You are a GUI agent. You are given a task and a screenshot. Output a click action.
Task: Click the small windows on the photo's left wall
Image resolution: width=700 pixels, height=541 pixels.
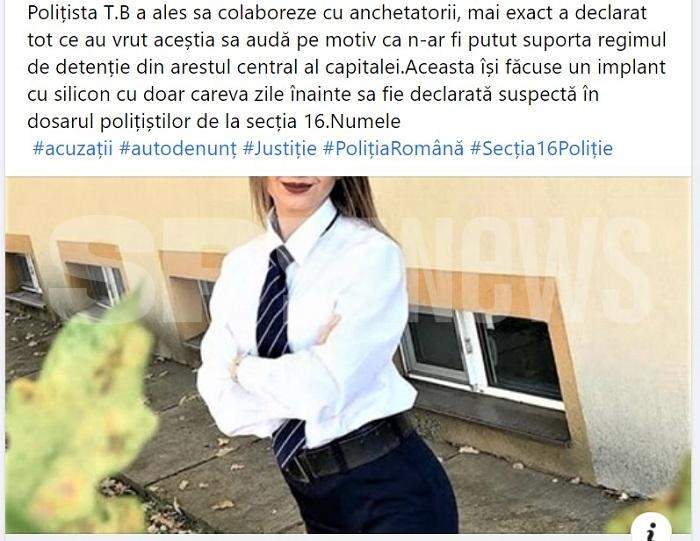(67, 279)
